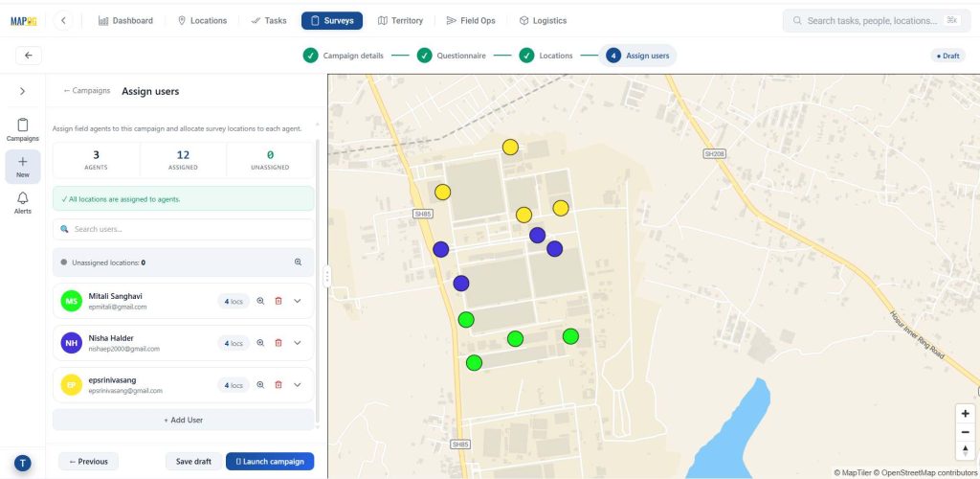980x479 pixels.
Task: Click the collapse navigation chevron button
Action: coord(63,21)
